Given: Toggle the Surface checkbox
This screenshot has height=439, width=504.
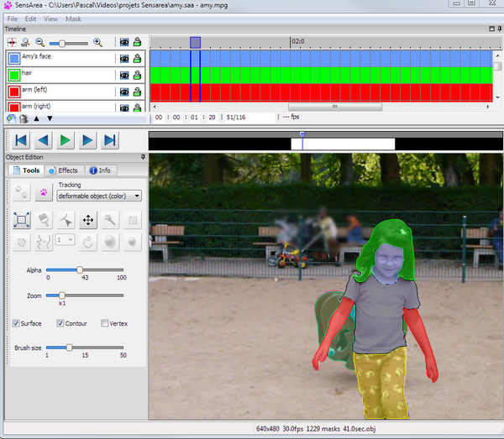Looking at the screenshot, I should (16, 323).
